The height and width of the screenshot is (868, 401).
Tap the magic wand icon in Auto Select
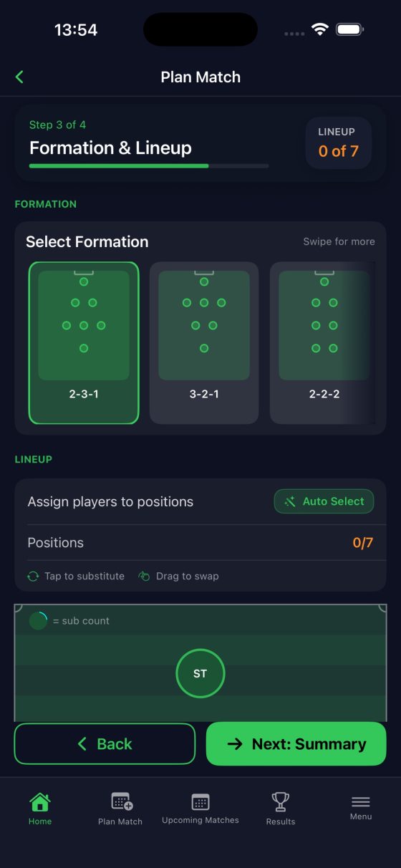tap(290, 501)
